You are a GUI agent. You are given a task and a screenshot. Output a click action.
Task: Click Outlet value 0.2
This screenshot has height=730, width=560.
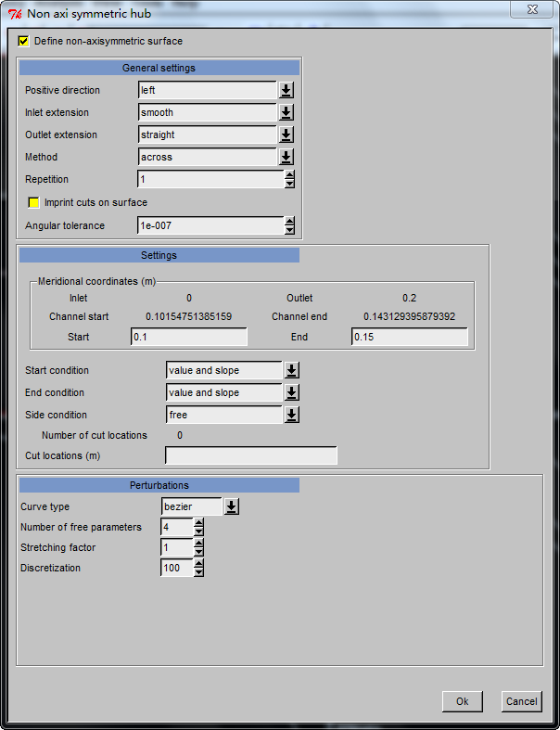410,298
